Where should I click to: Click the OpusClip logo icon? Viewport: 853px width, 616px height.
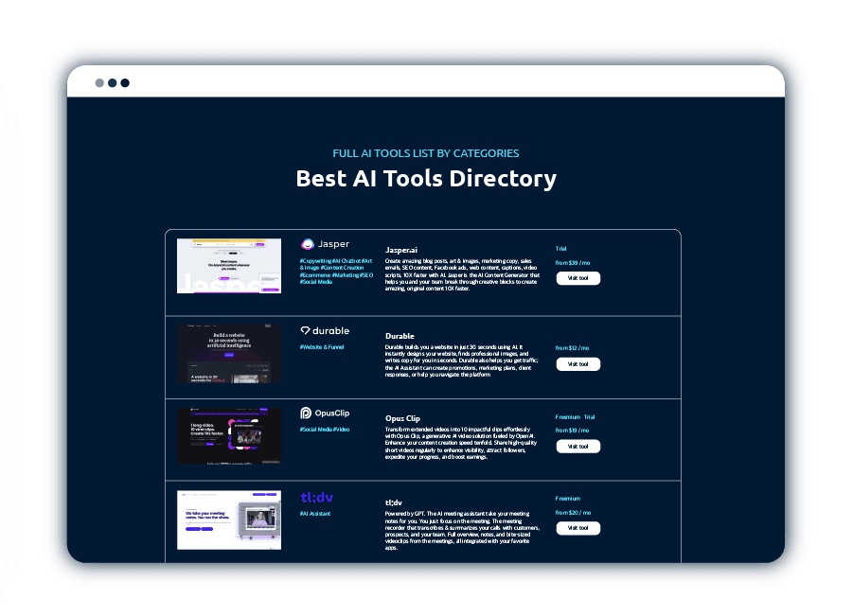tap(306, 414)
